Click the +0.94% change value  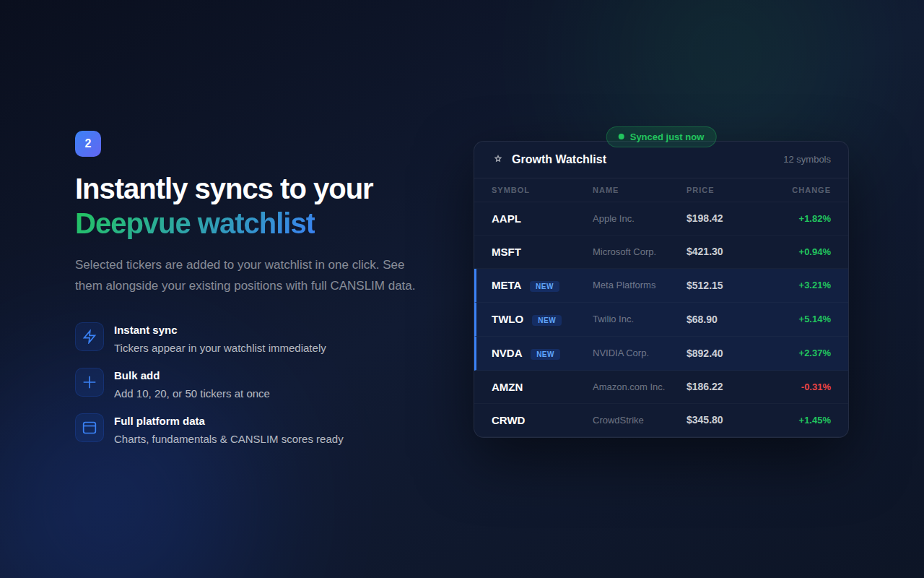(x=814, y=251)
